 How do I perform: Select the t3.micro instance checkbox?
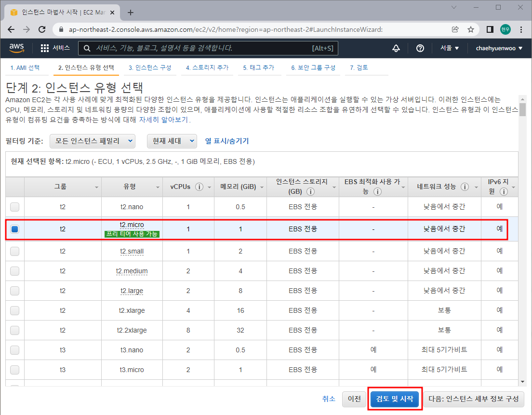(x=14, y=370)
